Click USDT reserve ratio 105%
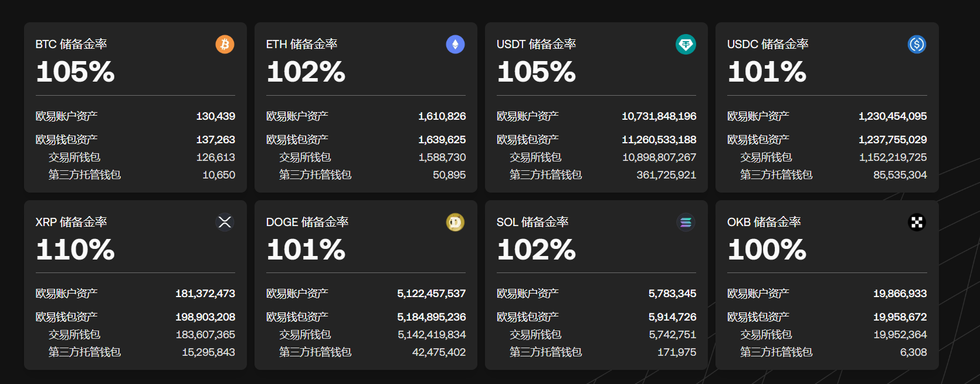Image resolution: width=980 pixels, height=384 pixels. (536, 72)
